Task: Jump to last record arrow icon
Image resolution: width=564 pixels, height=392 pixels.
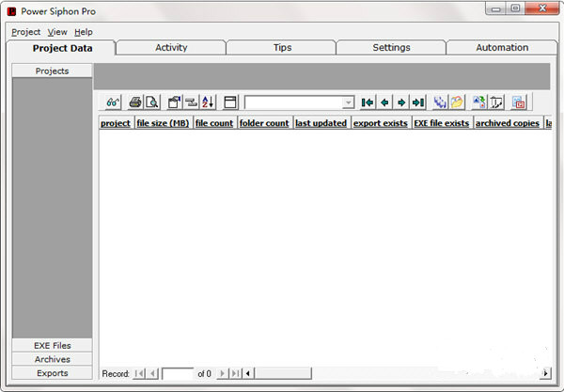Action: 418,102
